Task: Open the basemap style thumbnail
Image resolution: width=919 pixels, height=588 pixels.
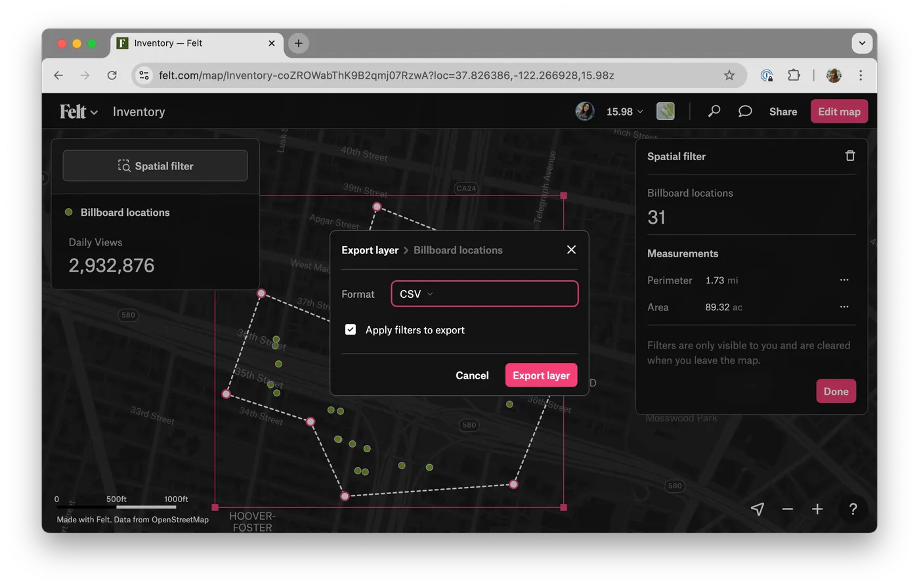Action: (x=666, y=112)
